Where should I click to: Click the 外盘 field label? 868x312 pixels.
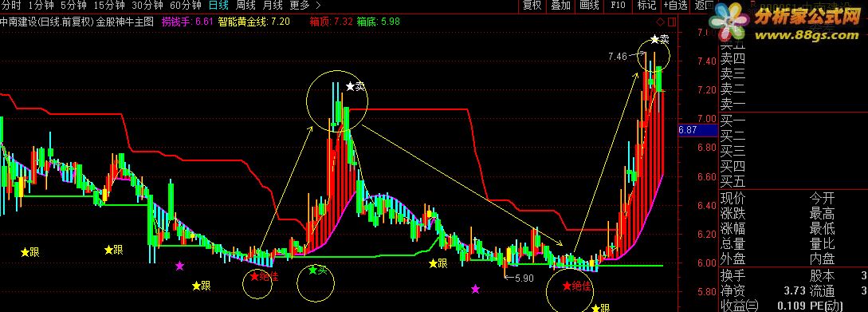tap(733, 259)
